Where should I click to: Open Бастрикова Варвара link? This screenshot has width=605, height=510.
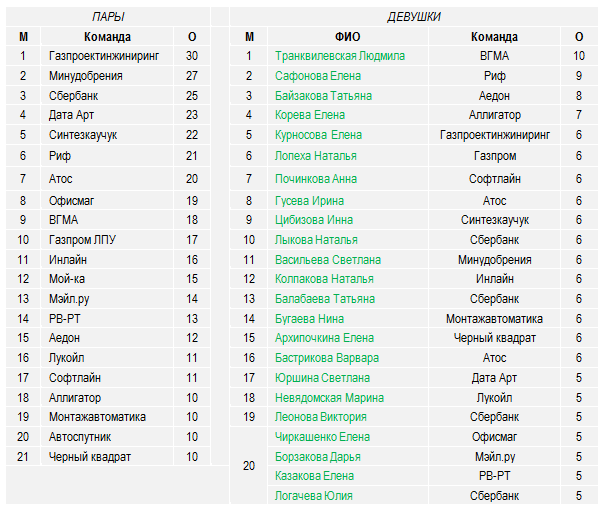tap(327, 358)
